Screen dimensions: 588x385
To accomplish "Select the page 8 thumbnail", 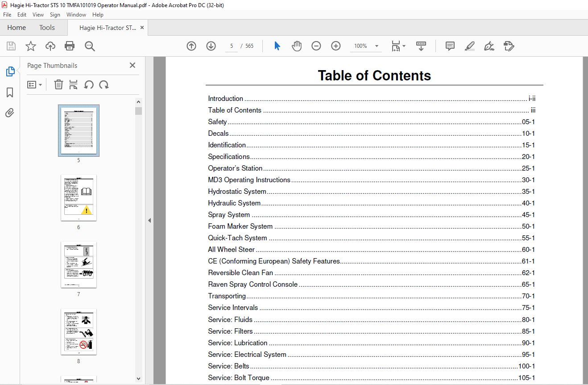I will pos(79,331).
